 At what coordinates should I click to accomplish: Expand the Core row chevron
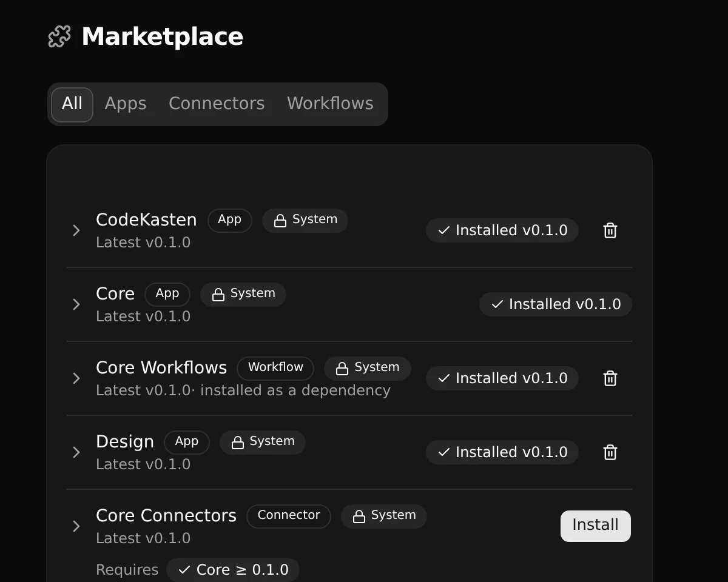(76, 304)
